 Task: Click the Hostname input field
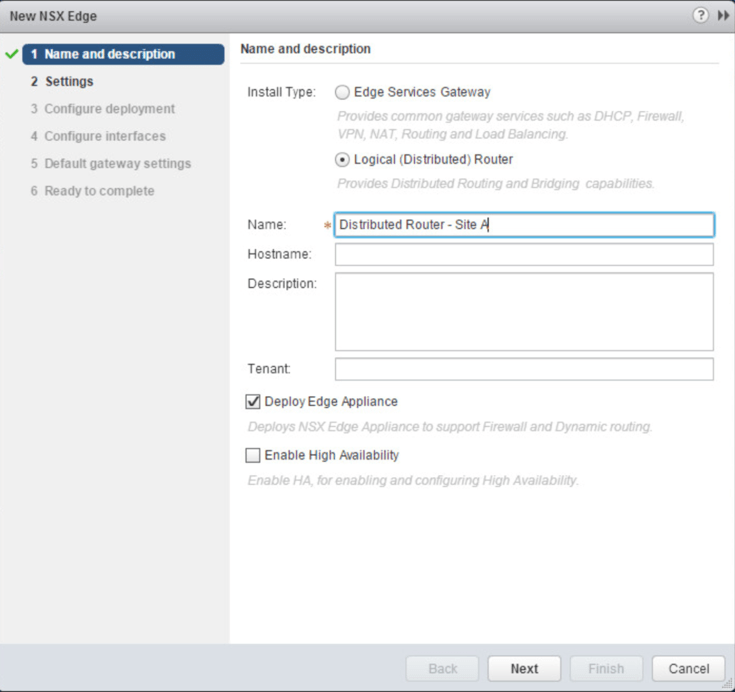(524, 255)
